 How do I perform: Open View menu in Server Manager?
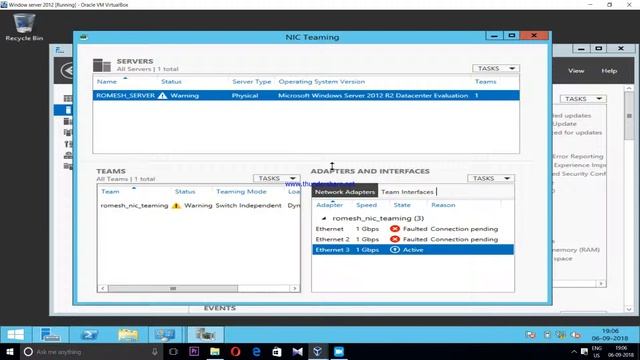point(576,71)
